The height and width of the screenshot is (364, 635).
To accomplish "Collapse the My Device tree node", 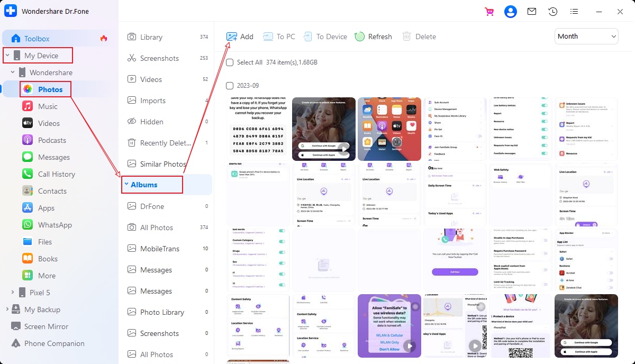I will coord(7,56).
